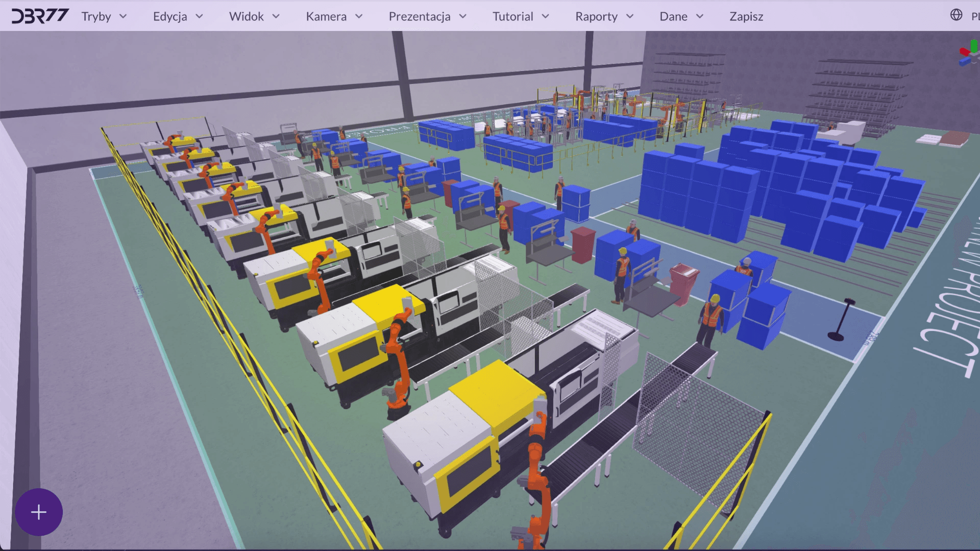Click the PL language label
Image resolution: width=980 pixels, height=551 pixels.
pyautogui.click(x=975, y=16)
